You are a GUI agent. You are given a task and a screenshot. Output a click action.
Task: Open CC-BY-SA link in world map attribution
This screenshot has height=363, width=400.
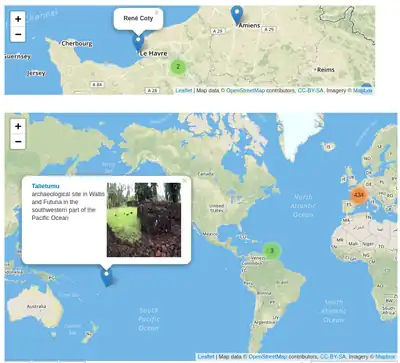[333, 357]
